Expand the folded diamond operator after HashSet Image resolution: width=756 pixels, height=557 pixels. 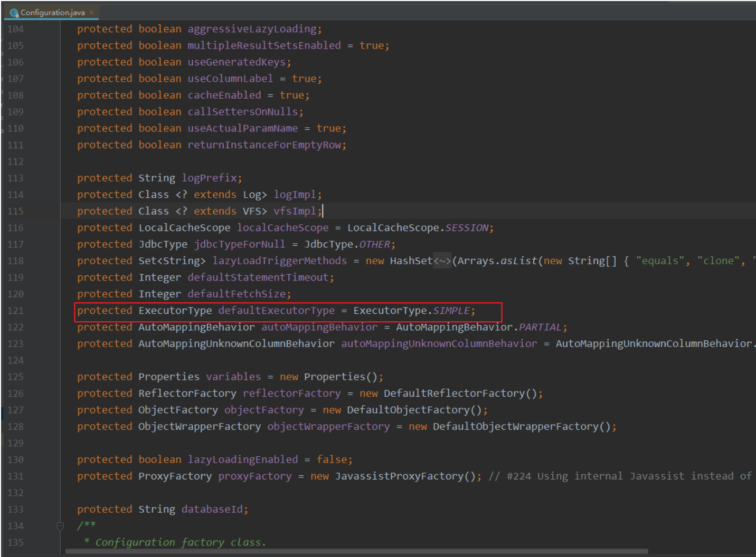coord(442,261)
